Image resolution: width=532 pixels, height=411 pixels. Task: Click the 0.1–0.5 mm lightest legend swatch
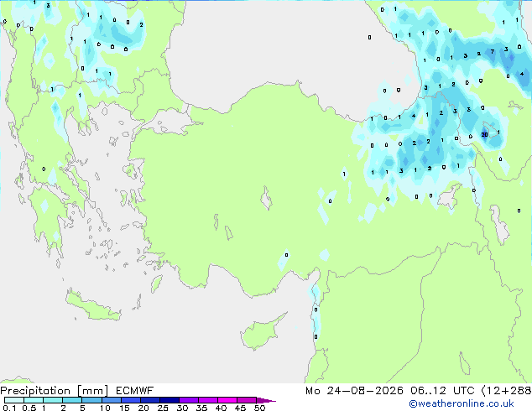pyautogui.click(x=14, y=400)
